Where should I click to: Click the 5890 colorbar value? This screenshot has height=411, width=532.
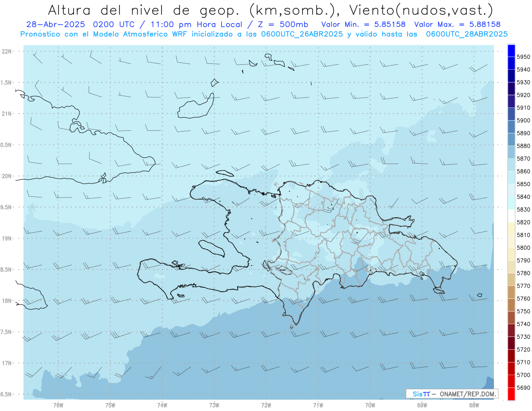524,133
